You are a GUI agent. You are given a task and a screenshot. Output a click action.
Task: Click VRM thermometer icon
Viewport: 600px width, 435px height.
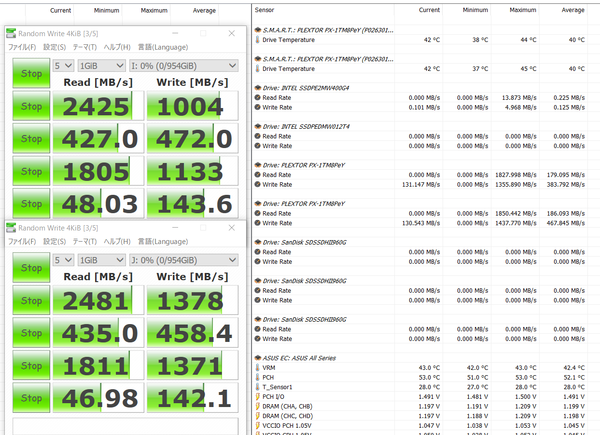(258, 368)
